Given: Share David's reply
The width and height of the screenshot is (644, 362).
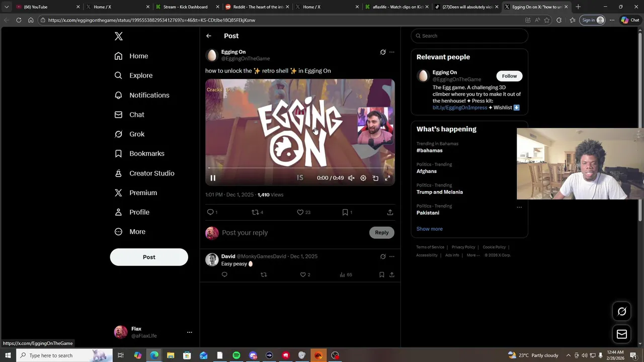Looking at the screenshot, I should (392, 275).
